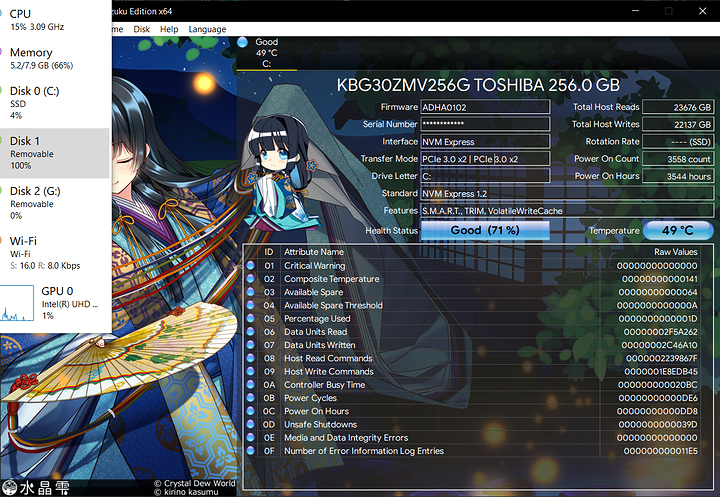720x497 pixels.
Task: Click the Good (71 %) health status button
Action: click(x=485, y=230)
